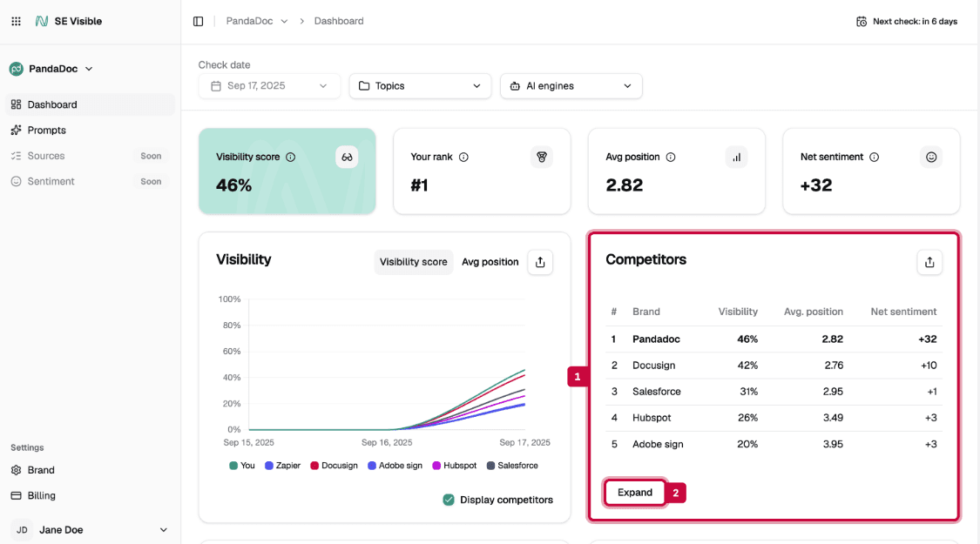Click the Billing card icon
This screenshot has width=980, height=544.
tap(17, 495)
